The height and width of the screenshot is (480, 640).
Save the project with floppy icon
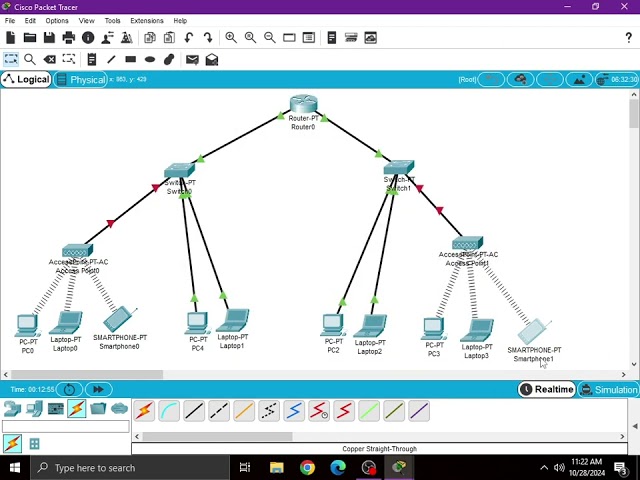coord(49,38)
